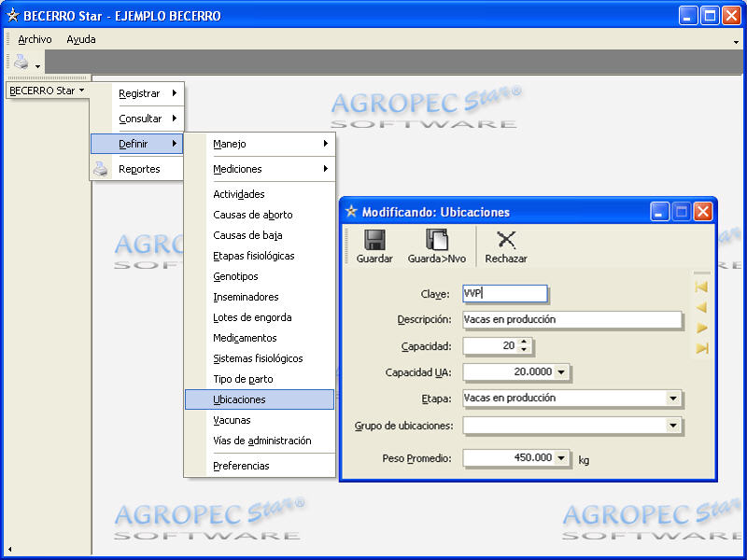747x560 pixels.
Task: Click the left scroll arrow at bottom
Action: [9, 550]
